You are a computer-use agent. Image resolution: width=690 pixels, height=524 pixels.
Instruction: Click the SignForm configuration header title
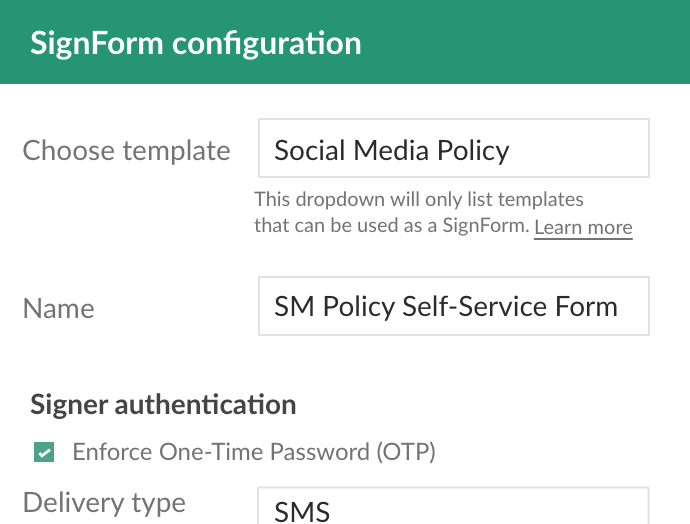click(x=195, y=44)
